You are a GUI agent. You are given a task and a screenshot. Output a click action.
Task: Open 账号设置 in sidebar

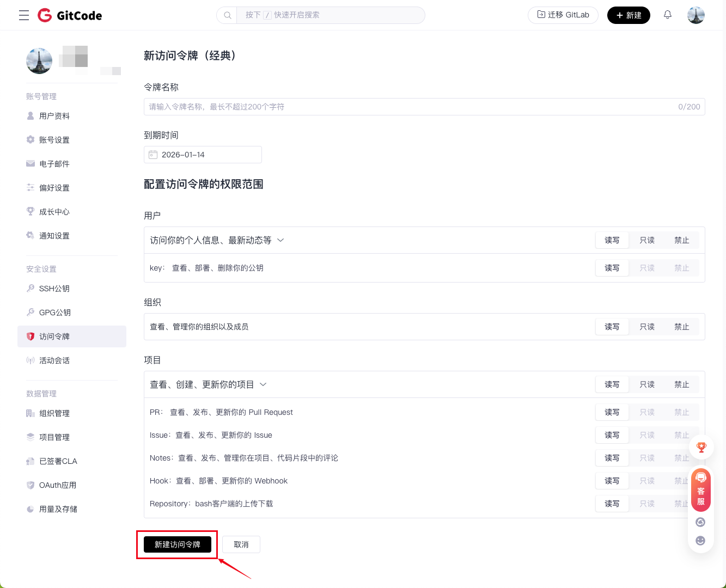click(54, 140)
